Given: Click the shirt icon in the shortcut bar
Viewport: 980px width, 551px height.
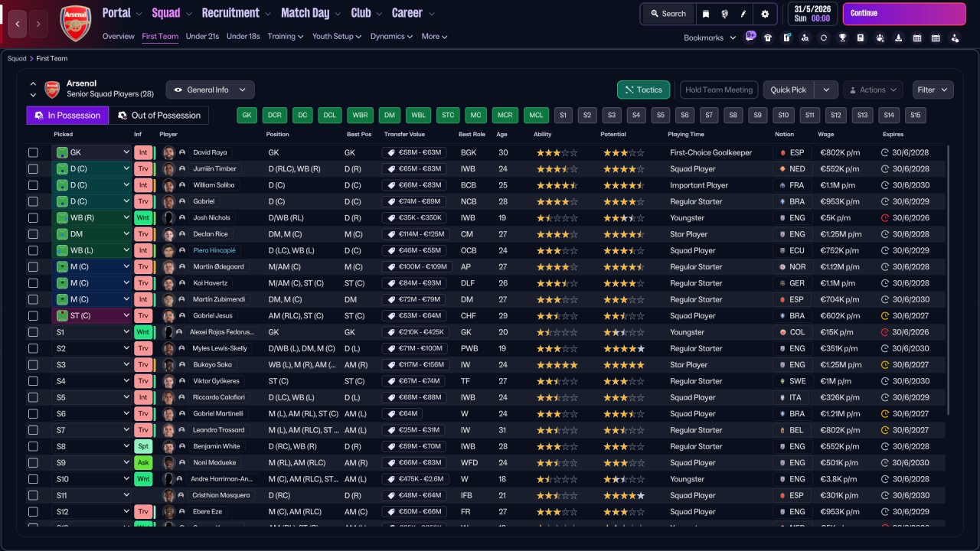Looking at the screenshot, I should tap(768, 37).
